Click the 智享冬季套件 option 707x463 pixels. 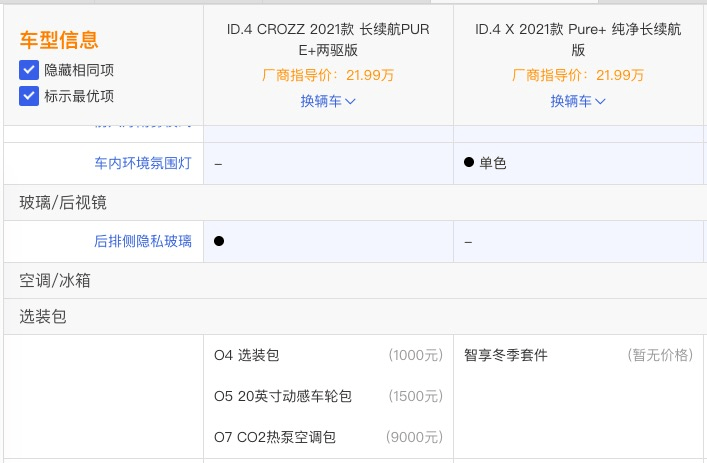[x=505, y=355]
